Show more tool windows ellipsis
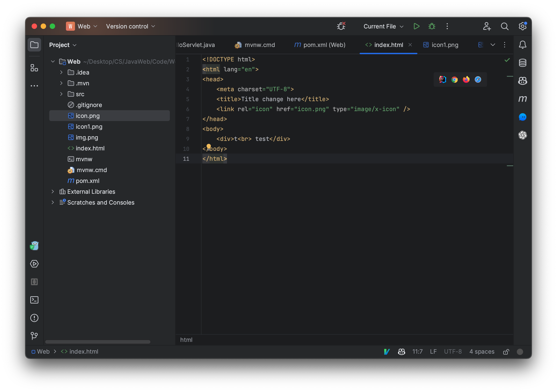 click(x=34, y=86)
